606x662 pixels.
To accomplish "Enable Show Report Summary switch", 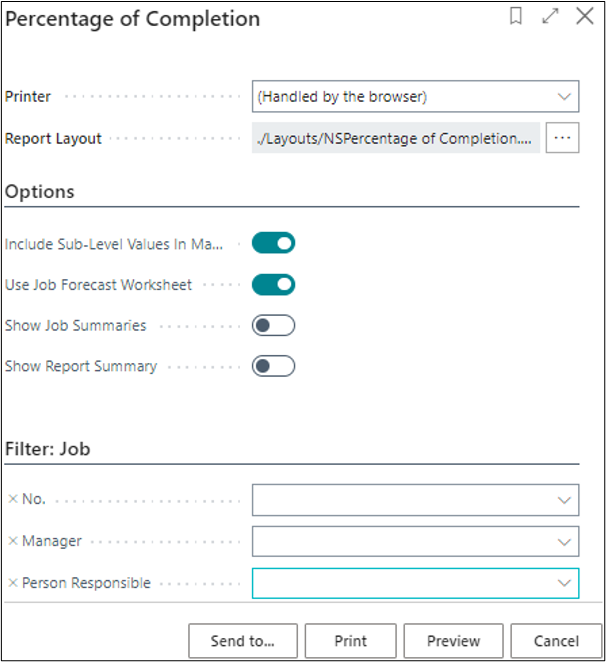I will 273,366.
